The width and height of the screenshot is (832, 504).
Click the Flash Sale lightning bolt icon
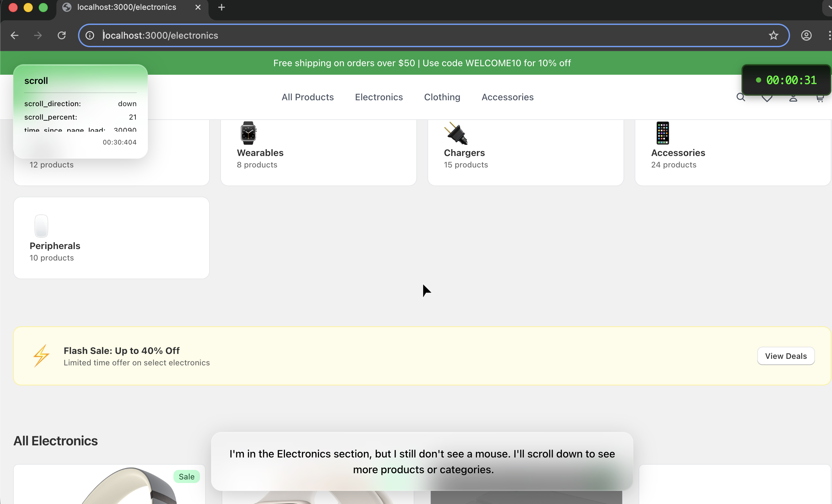pyautogui.click(x=41, y=356)
